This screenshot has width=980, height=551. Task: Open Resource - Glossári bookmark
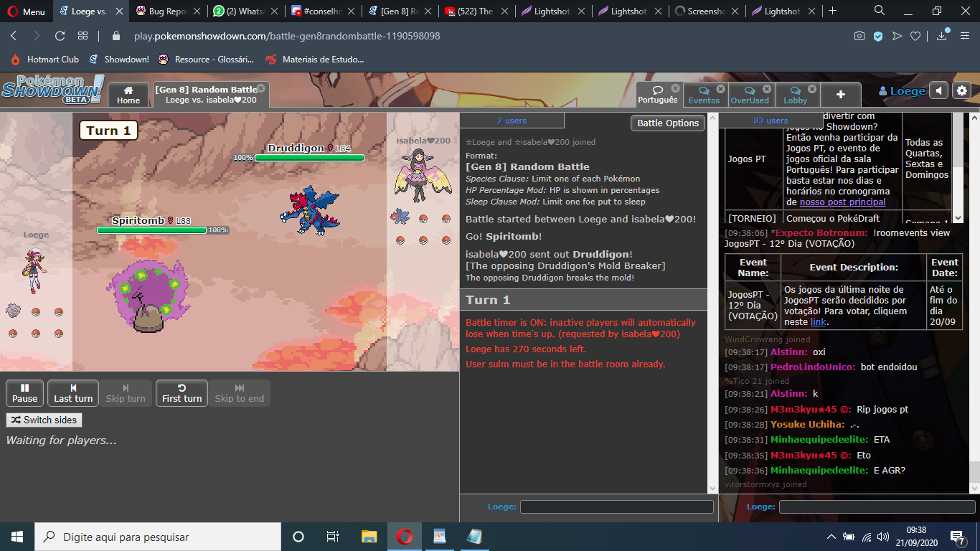click(206, 60)
